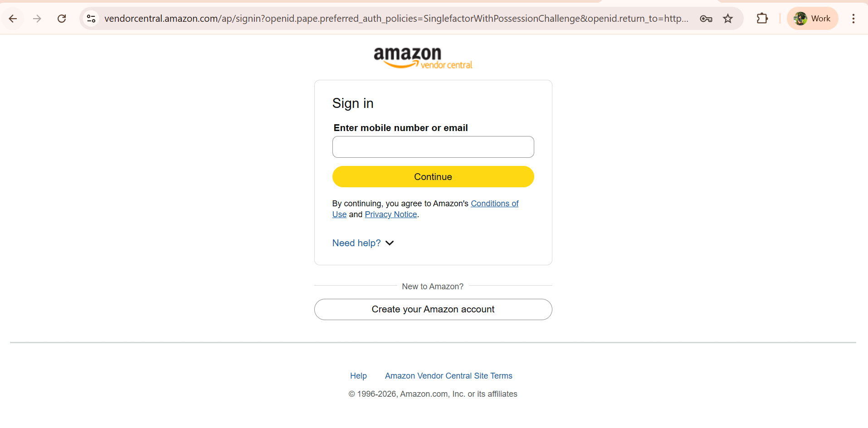View site information in the address bar
Image resolution: width=868 pixels, height=428 pixels.
coord(91,19)
